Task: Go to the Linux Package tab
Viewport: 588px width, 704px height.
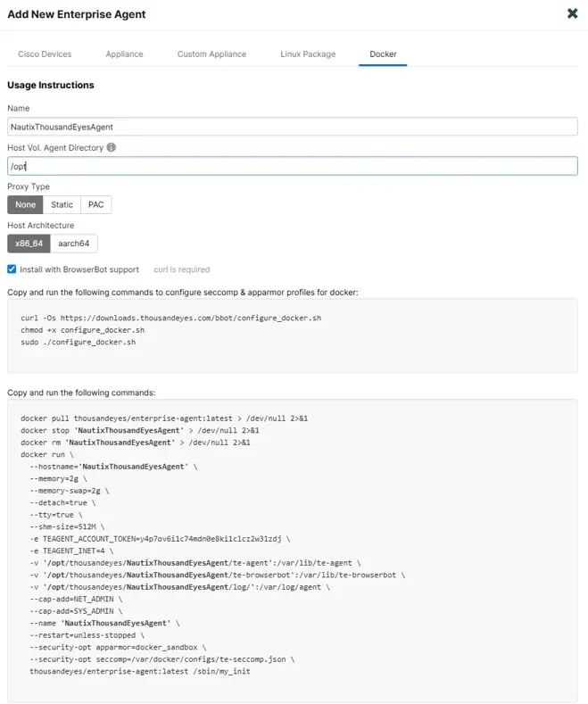Action: coord(308,54)
